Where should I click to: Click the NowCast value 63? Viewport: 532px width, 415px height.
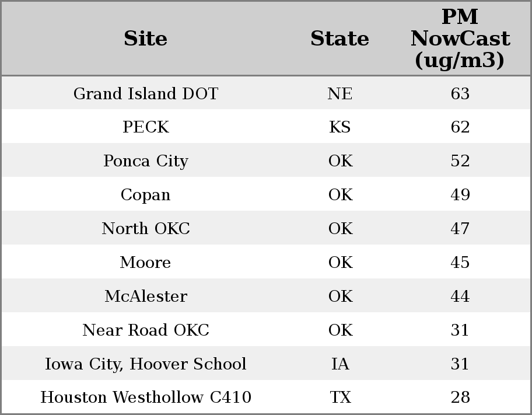460,93
